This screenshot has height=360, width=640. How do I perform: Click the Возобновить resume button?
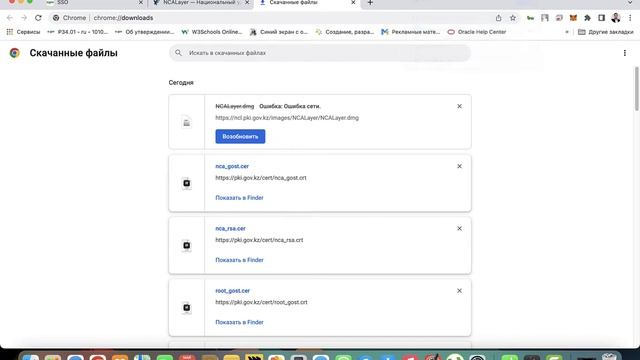(240, 136)
